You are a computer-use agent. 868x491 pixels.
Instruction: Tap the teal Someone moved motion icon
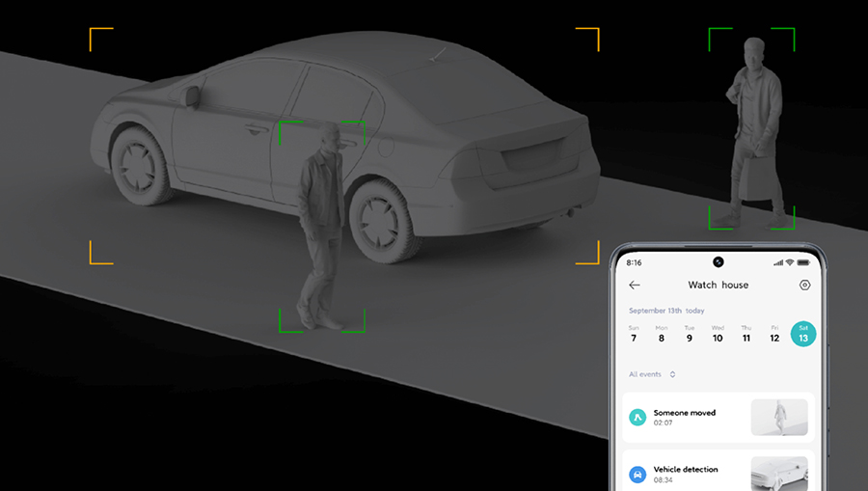point(637,418)
